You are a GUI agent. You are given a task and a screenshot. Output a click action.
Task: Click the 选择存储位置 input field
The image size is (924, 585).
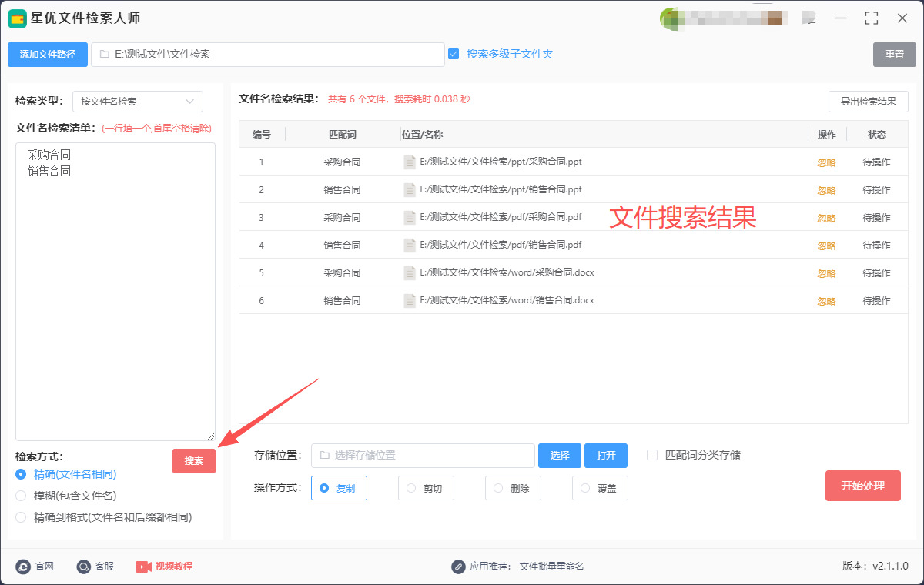tap(423, 456)
